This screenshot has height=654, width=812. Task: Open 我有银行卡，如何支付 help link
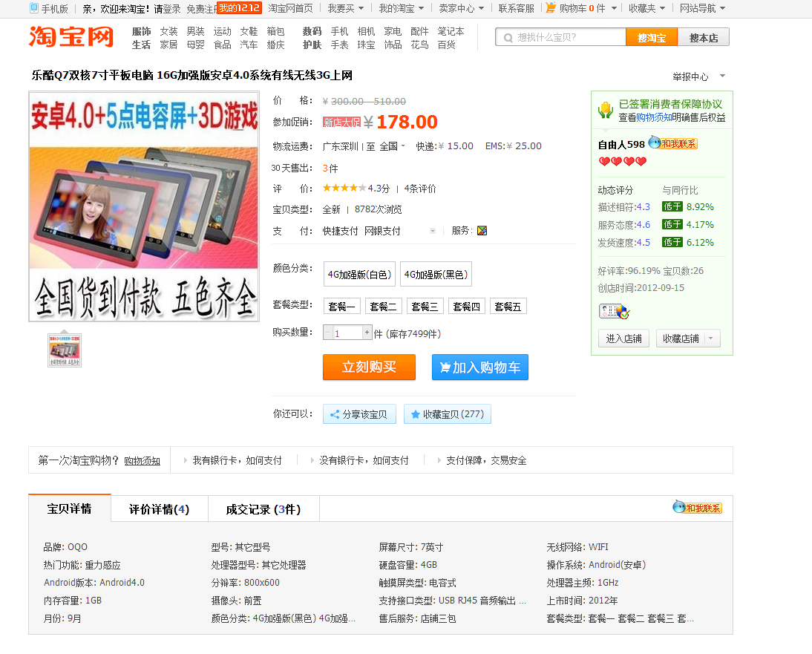click(237, 460)
